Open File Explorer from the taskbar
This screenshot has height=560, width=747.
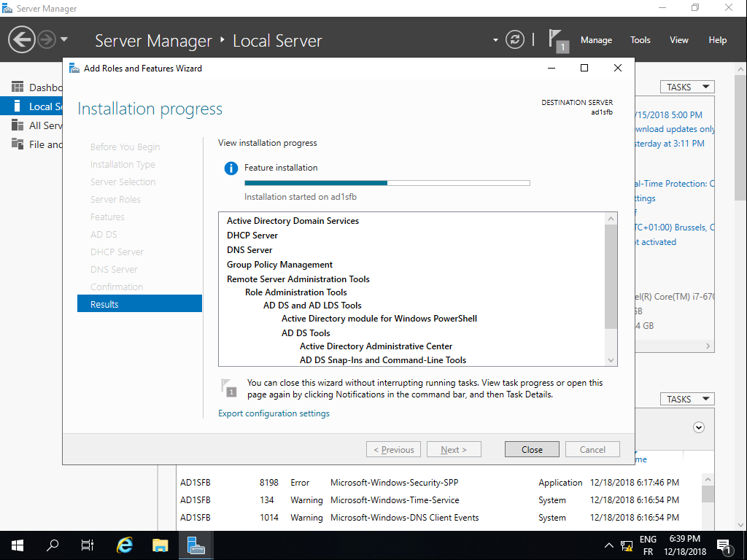[x=160, y=545]
